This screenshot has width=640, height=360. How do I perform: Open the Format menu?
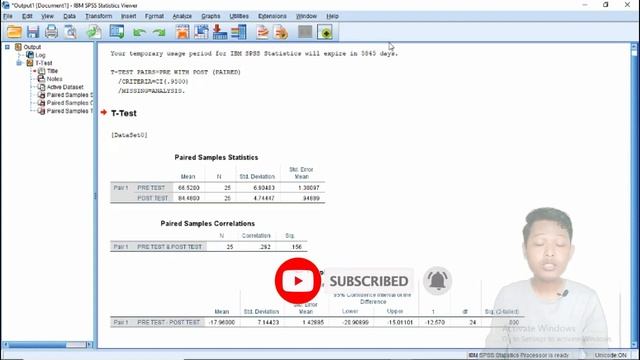(x=154, y=16)
